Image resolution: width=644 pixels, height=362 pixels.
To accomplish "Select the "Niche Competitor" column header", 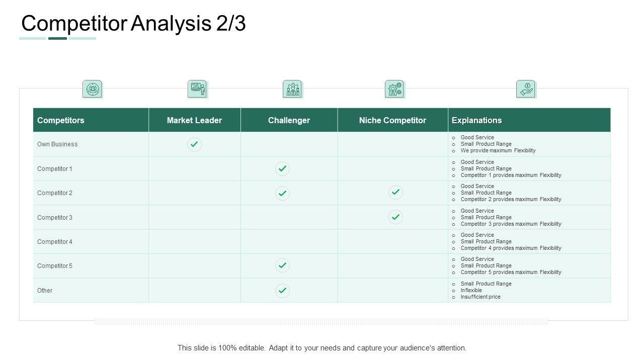I will 392,120.
